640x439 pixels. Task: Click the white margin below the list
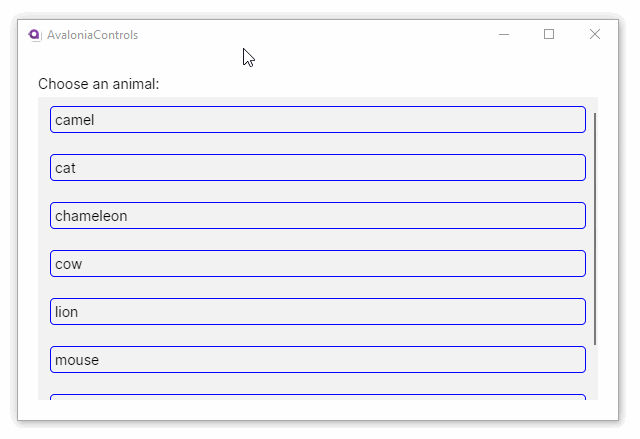[x=317, y=410]
